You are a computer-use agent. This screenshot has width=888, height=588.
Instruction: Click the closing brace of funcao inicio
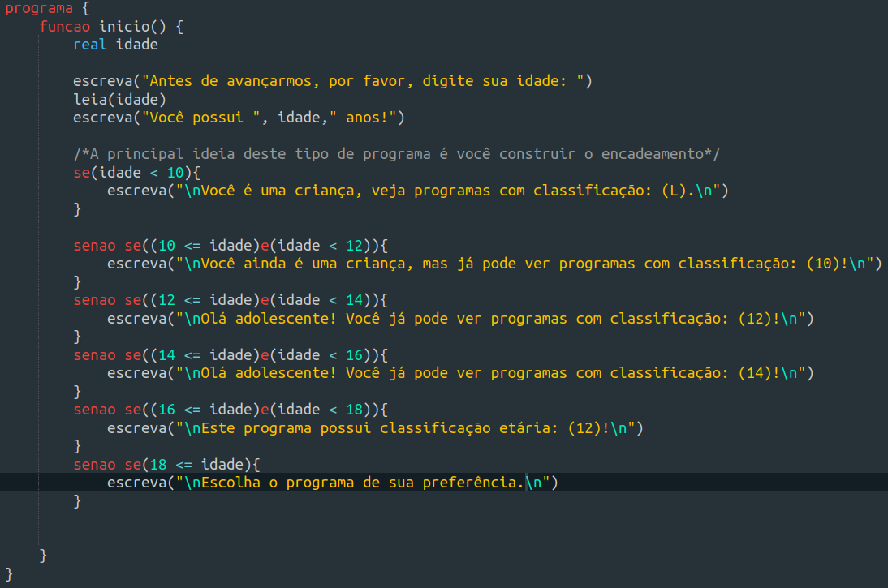pyautogui.click(x=43, y=556)
